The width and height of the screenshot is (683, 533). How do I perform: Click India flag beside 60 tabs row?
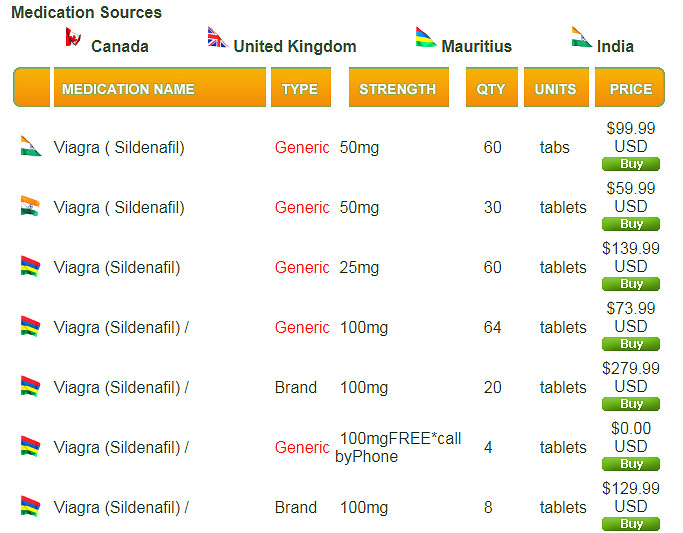30,146
